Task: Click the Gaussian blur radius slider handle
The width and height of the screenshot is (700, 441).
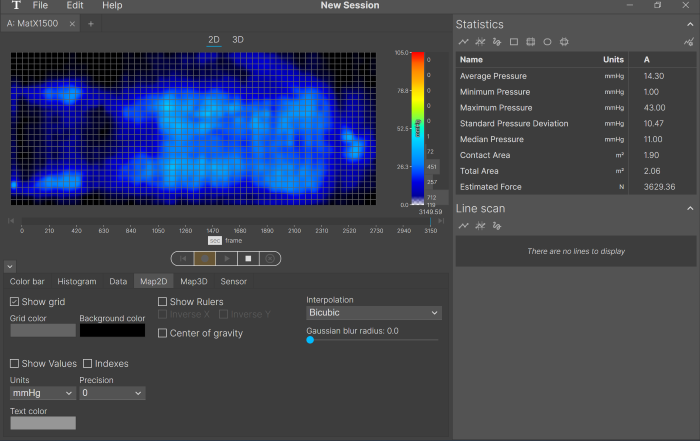Action: click(310, 340)
